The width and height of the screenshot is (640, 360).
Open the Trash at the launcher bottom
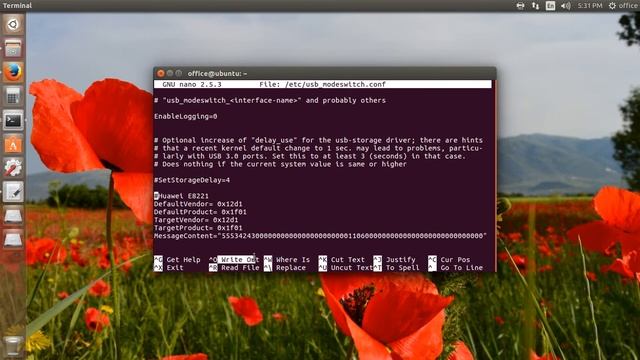(13, 345)
